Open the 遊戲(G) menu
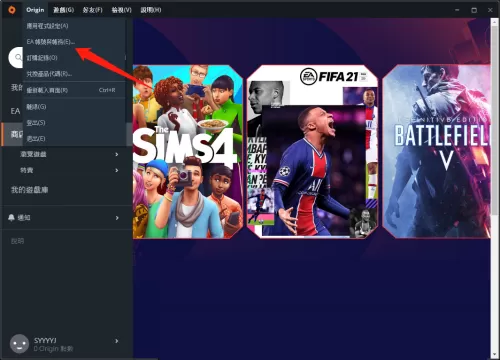Screen dimensions: 500x360 (x=63, y=10)
